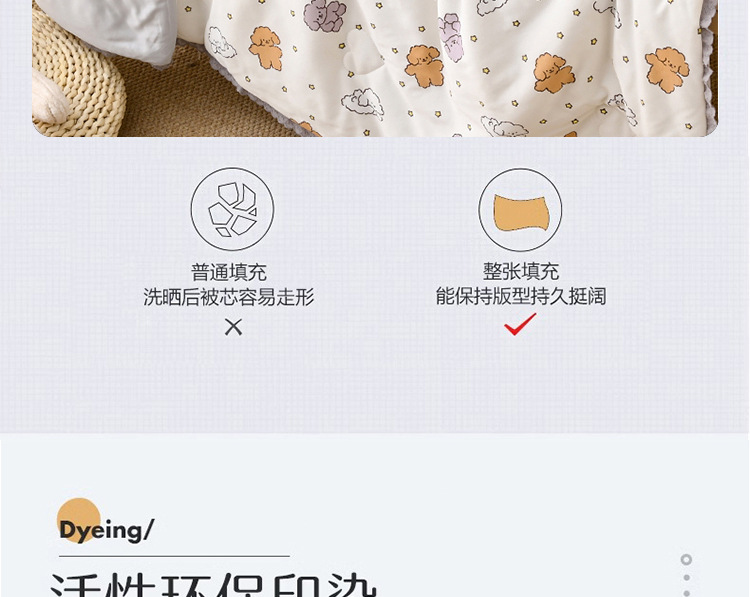
Task: Click the heart-shaped patch on quilt
Action: (364, 54)
